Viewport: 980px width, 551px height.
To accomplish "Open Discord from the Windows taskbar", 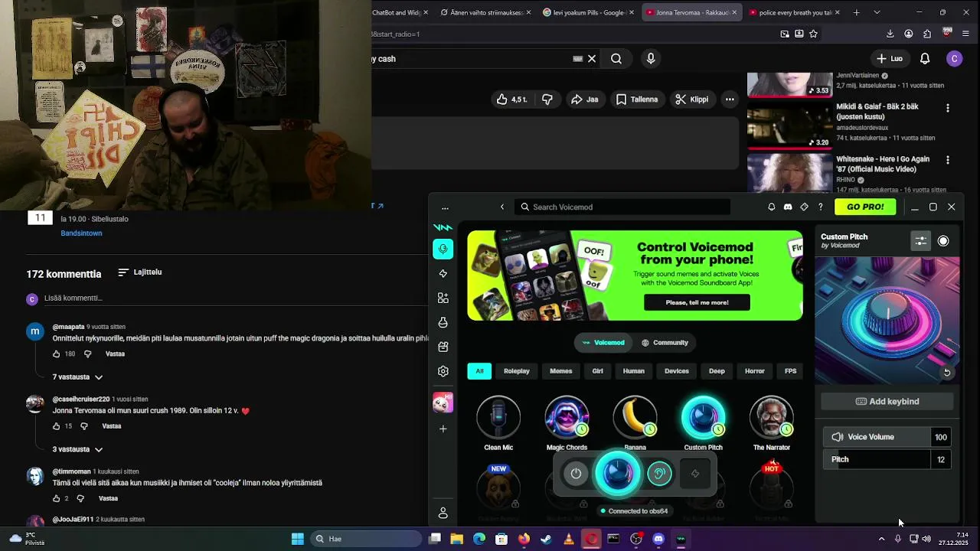I will [658, 539].
